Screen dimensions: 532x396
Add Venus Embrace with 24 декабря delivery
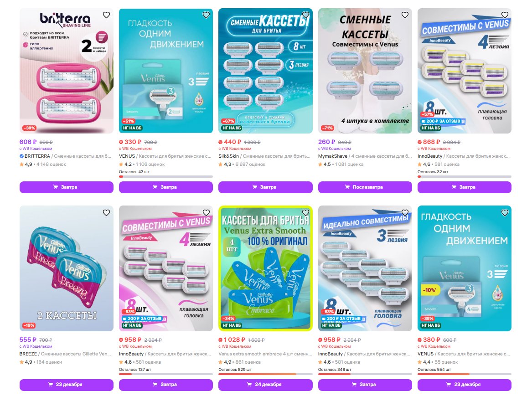point(265,385)
